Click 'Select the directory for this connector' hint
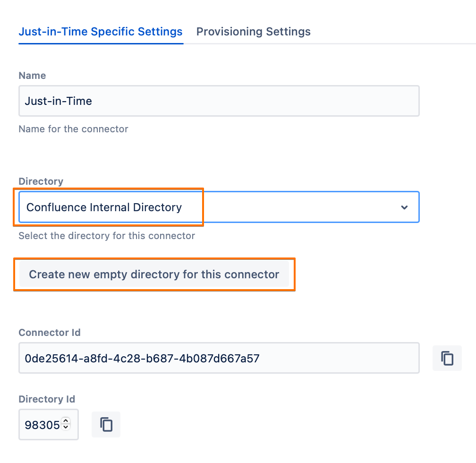Viewport: 476px width, 463px height. (x=106, y=235)
